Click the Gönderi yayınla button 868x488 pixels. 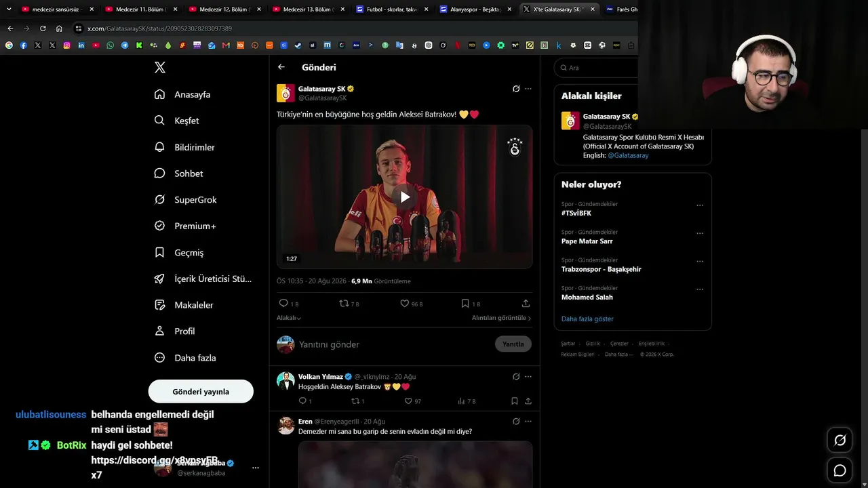click(201, 391)
